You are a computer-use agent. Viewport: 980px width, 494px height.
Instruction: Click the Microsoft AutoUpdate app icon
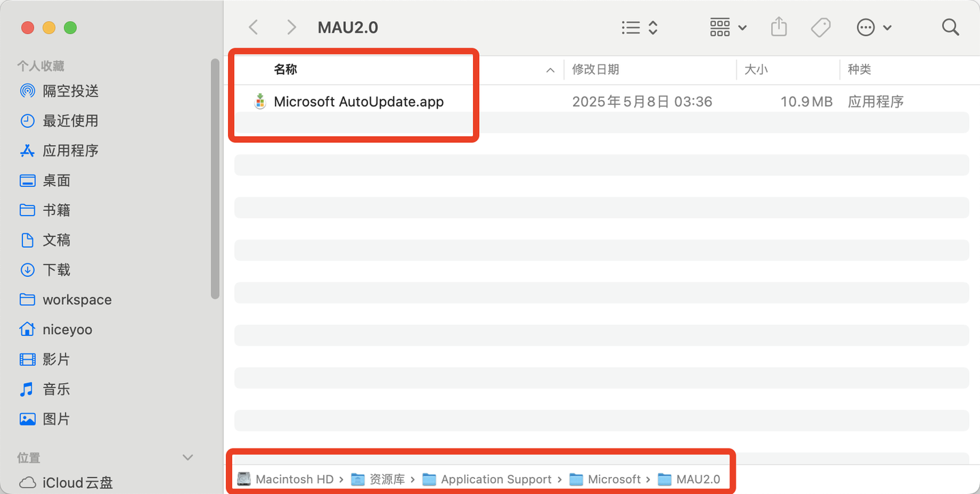[259, 101]
